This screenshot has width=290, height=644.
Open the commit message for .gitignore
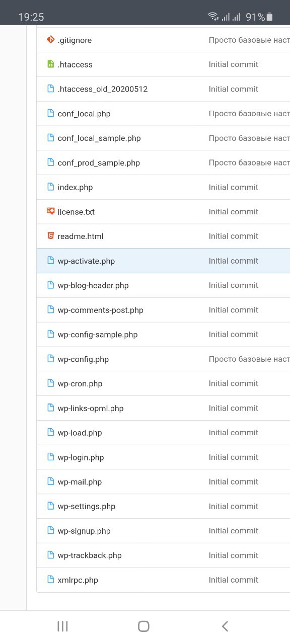click(249, 40)
